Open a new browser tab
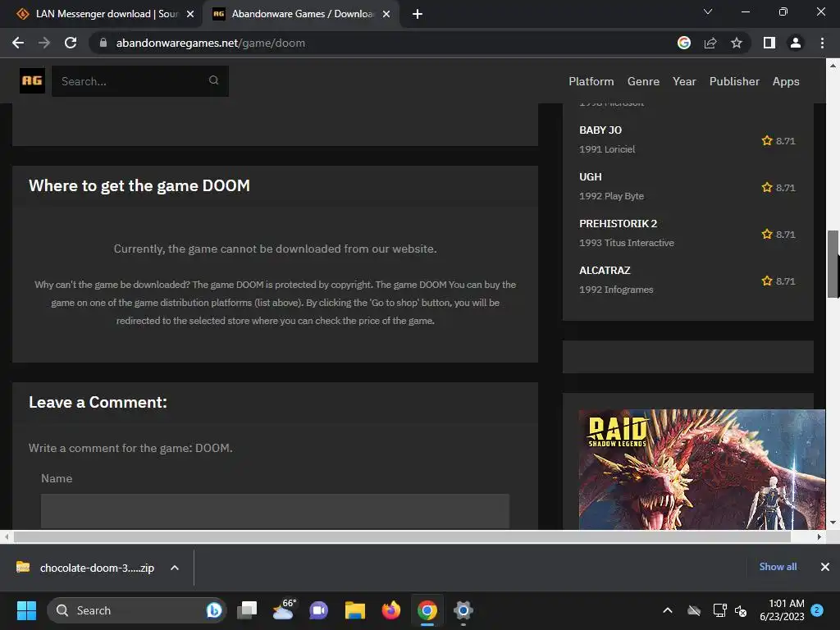Image resolution: width=840 pixels, height=630 pixels. tap(418, 14)
